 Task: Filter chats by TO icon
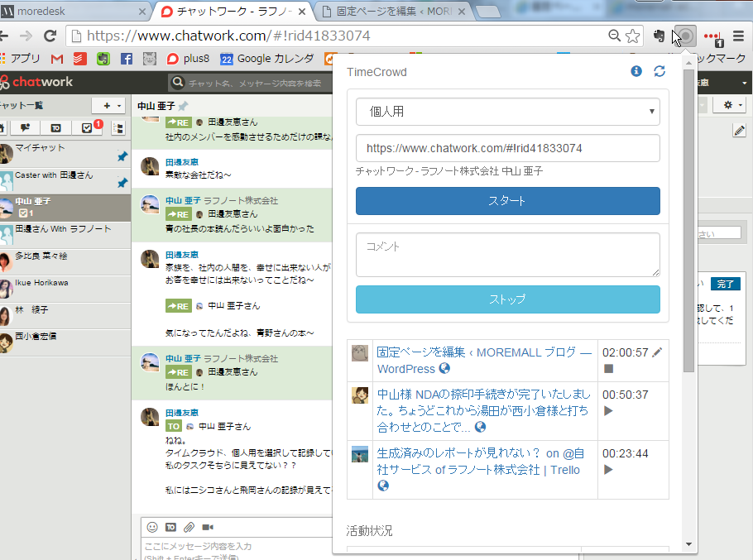coord(55,127)
